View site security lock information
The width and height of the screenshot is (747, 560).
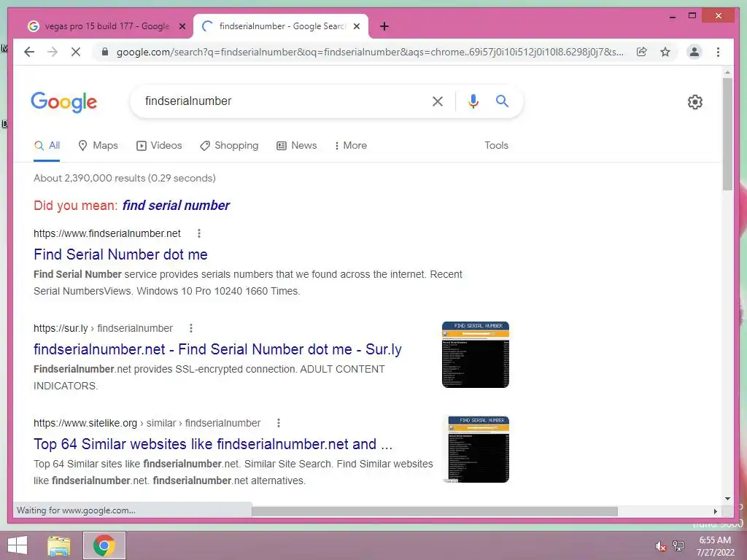pos(105,52)
